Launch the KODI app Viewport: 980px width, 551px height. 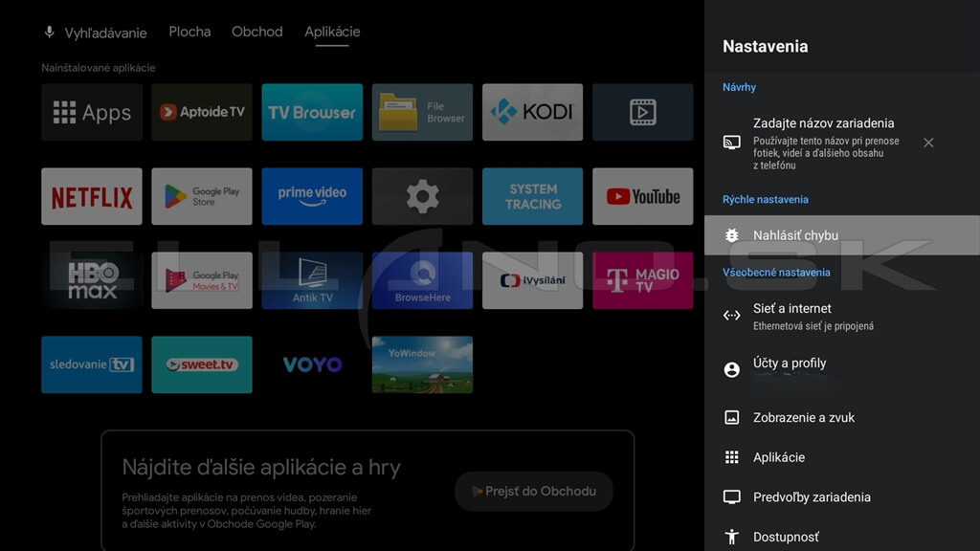[532, 112]
